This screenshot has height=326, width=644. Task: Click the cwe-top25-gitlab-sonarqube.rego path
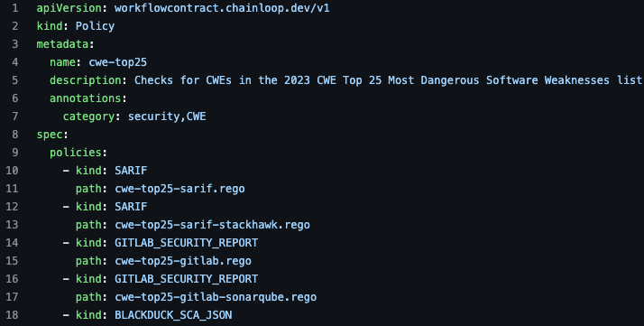tap(216, 297)
